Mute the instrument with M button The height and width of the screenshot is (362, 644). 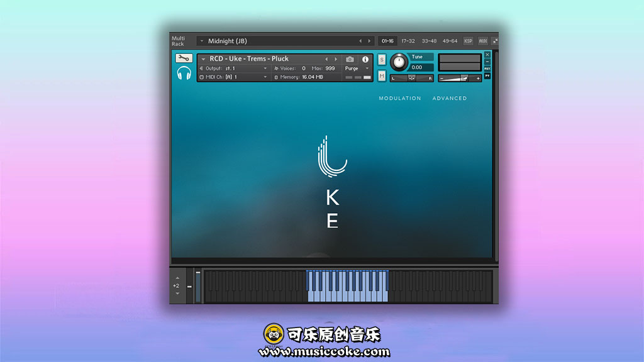tap(382, 76)
